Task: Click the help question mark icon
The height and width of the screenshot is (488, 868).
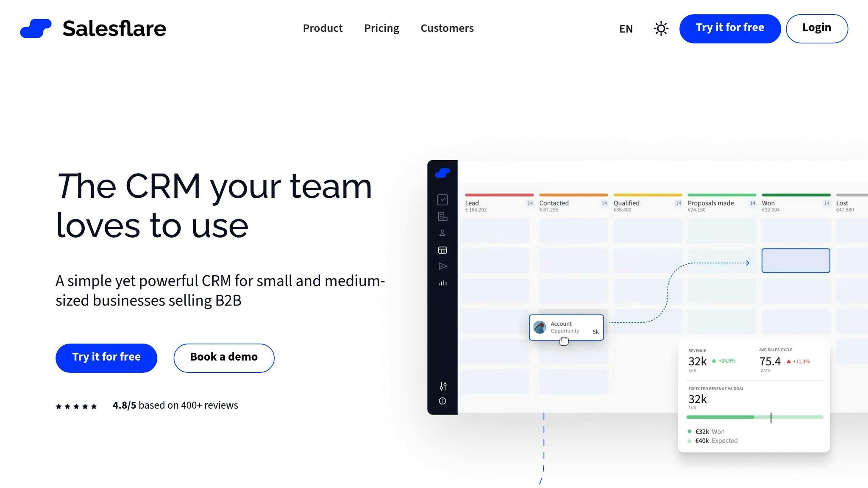Action: pyautogui.click(x=442, y=400)
